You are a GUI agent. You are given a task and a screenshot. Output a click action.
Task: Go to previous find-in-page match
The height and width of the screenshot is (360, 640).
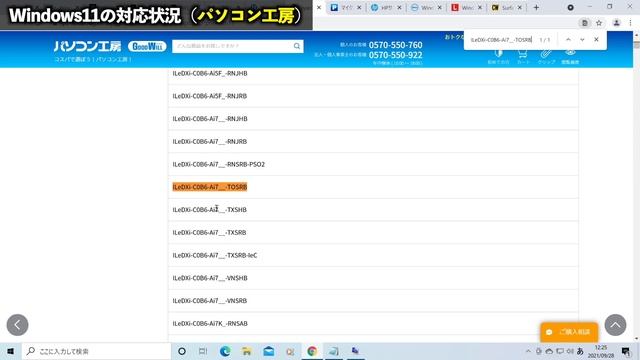568,40
